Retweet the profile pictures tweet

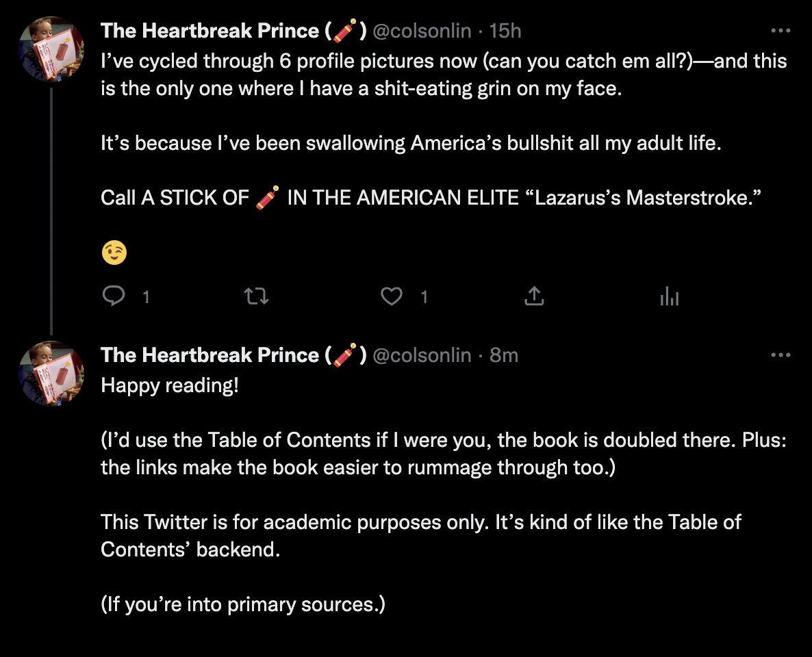click(256, 296)
